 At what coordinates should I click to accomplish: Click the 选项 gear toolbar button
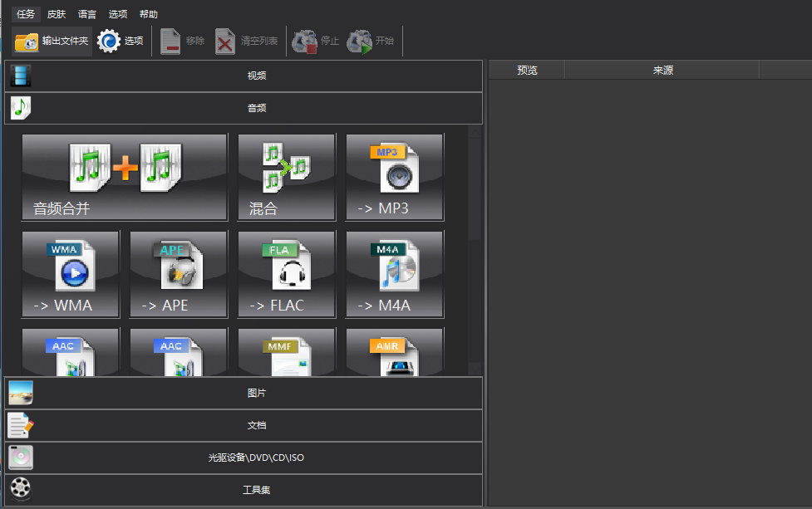pos(121,41)
